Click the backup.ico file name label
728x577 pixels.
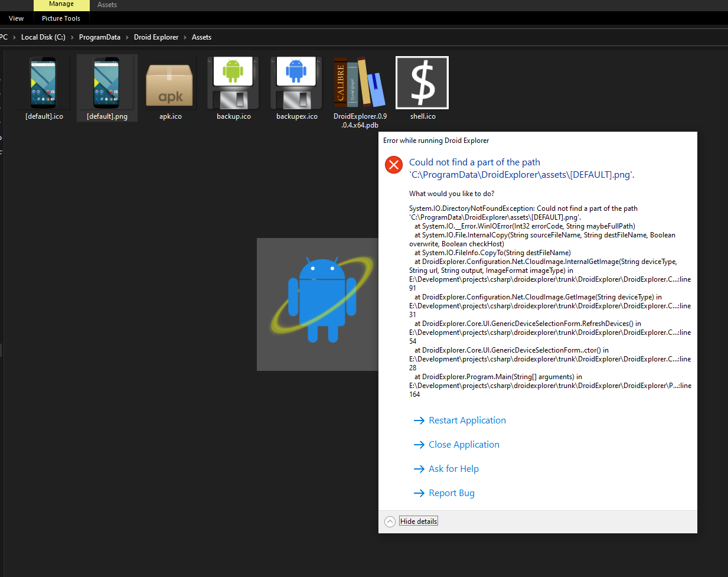[x=234, y=116]
